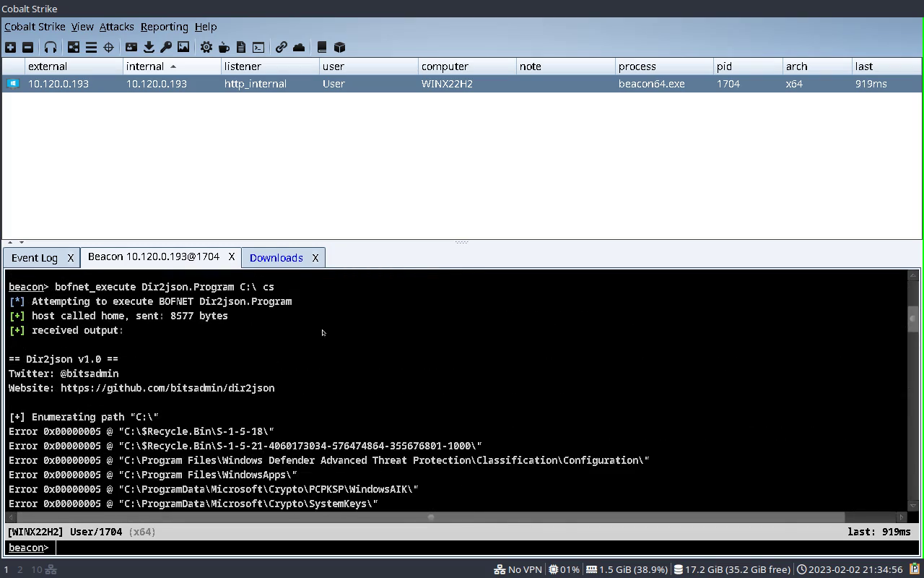
Task: Switch to the pivot graph view
Action: (73, 46)
